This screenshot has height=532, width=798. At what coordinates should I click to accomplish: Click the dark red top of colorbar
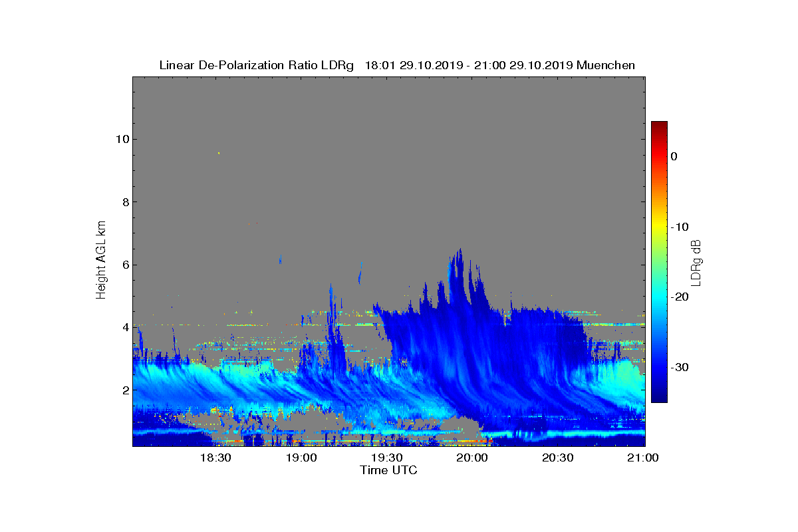tap(659, 125)
